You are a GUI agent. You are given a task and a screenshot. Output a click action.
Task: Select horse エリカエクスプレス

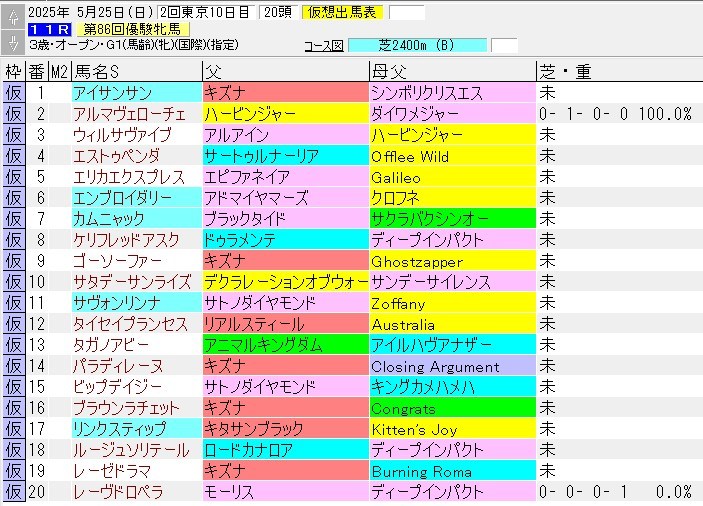pyautogui.click(x=137, y=177)
